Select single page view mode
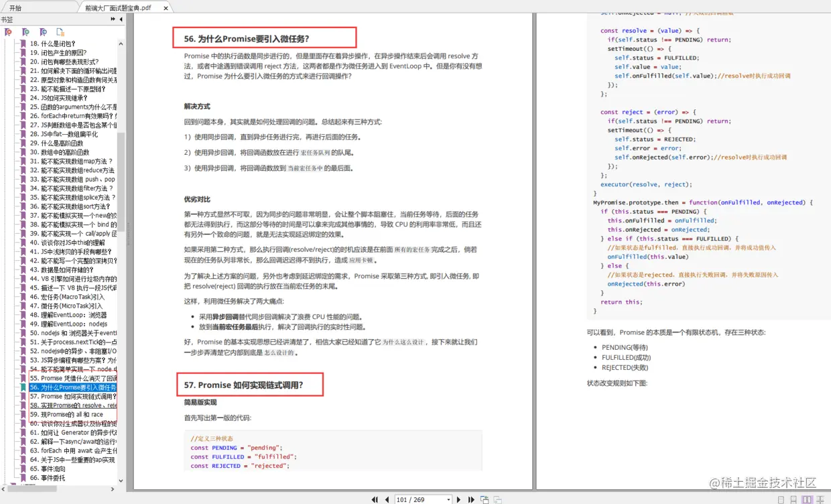Viewport: 831px width, 504px height. (x=781, y=499)
